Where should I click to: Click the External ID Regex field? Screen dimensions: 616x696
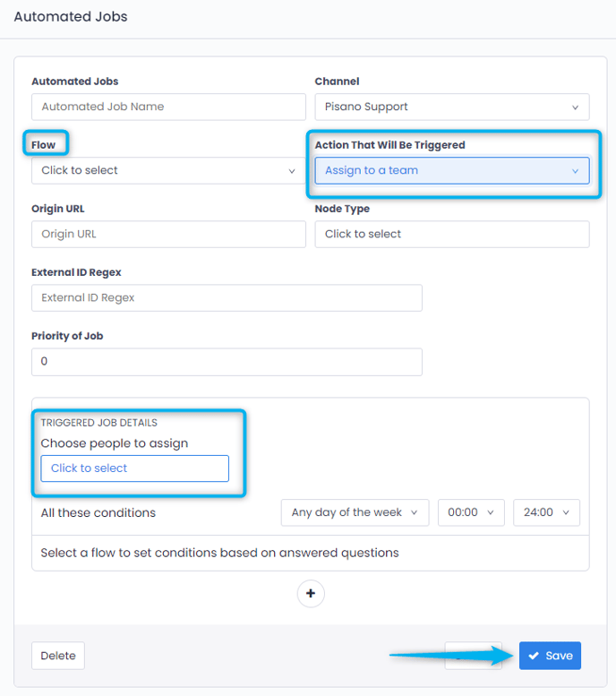click(226, 297)
